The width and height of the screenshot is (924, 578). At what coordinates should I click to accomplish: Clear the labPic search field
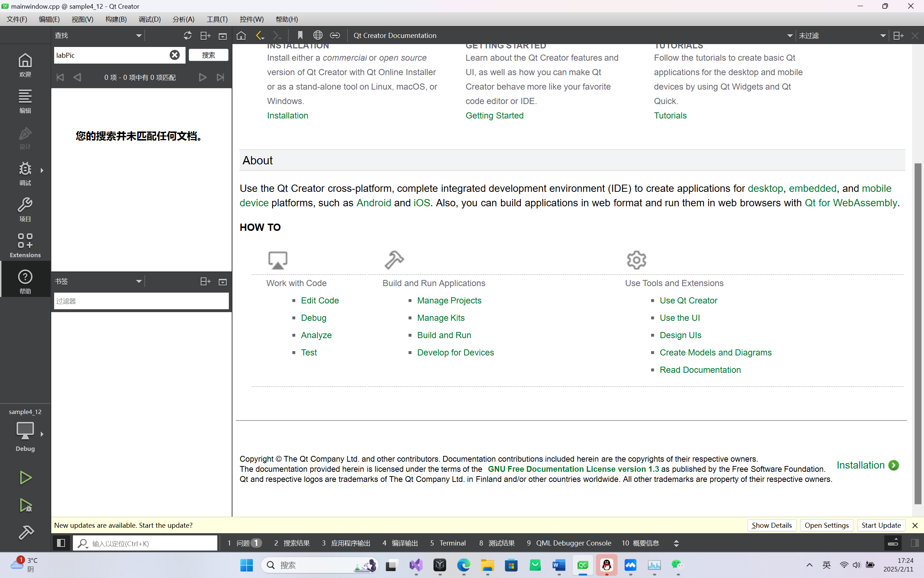tap(174, 55)
